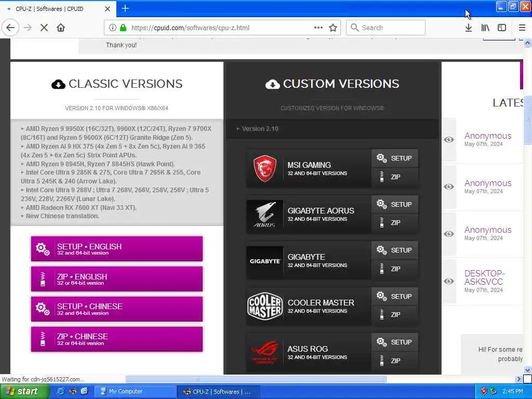The height and width of the screenshot is (399, 532).
Task: Click eye icon beside second Anonymous entry
Action: coord(449,187)
